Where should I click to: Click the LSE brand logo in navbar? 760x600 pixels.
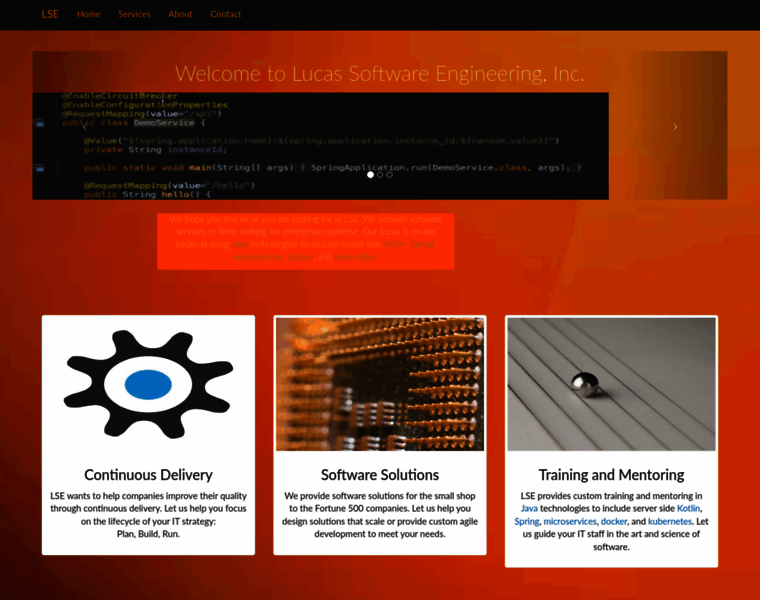(x=50, y=14)
